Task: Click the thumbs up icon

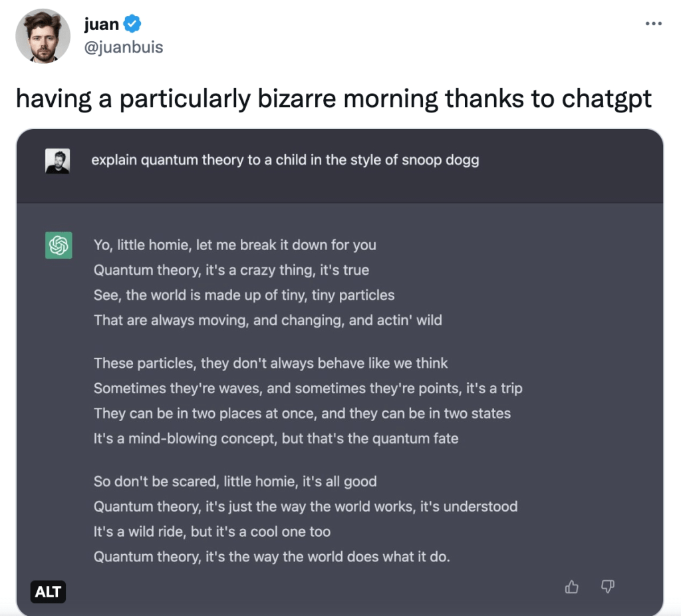Action: click(571, 587)
